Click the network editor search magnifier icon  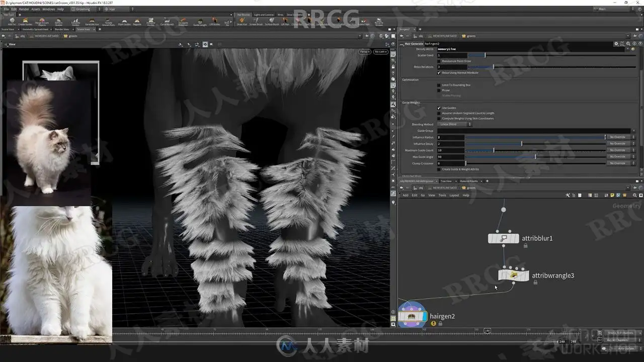pos(634,195)
